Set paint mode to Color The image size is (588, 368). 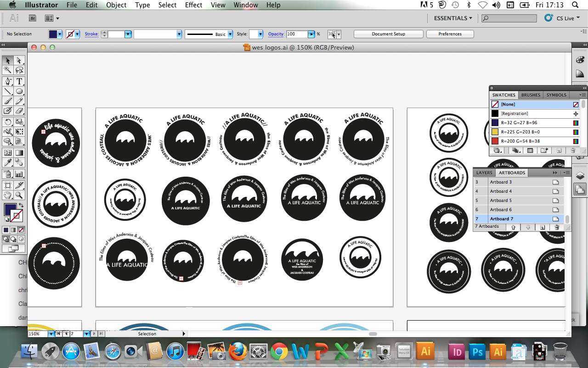[6, 230]
